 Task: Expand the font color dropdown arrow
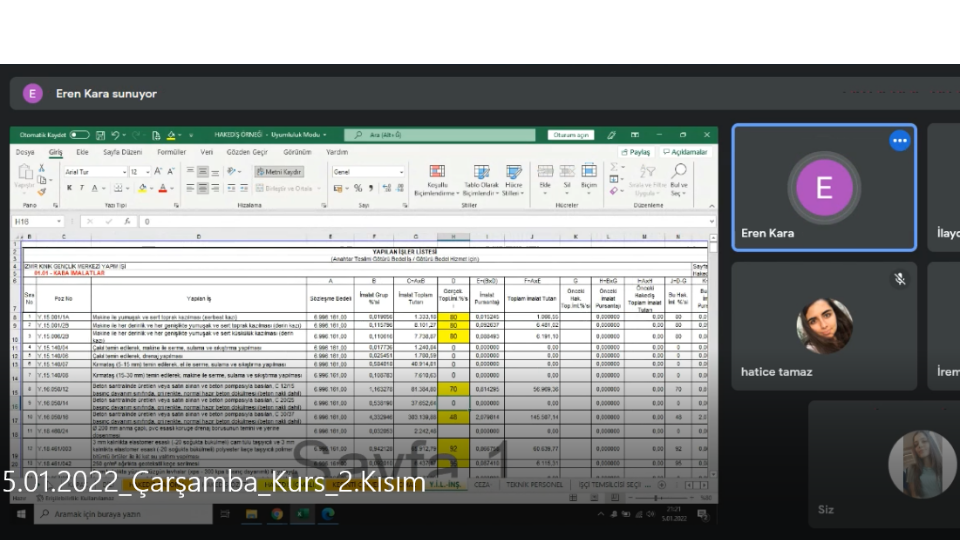pos(171,189)
